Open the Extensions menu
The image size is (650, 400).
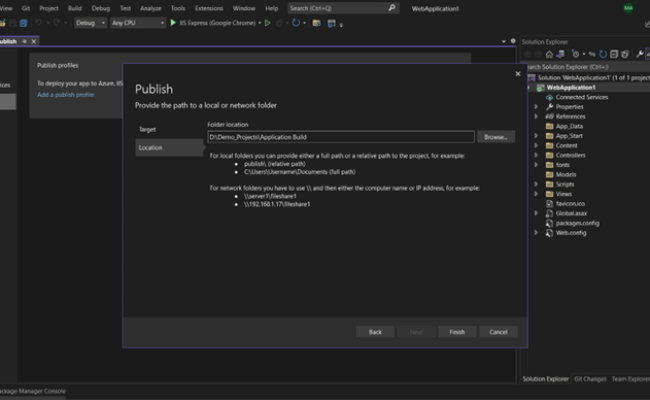209,8
